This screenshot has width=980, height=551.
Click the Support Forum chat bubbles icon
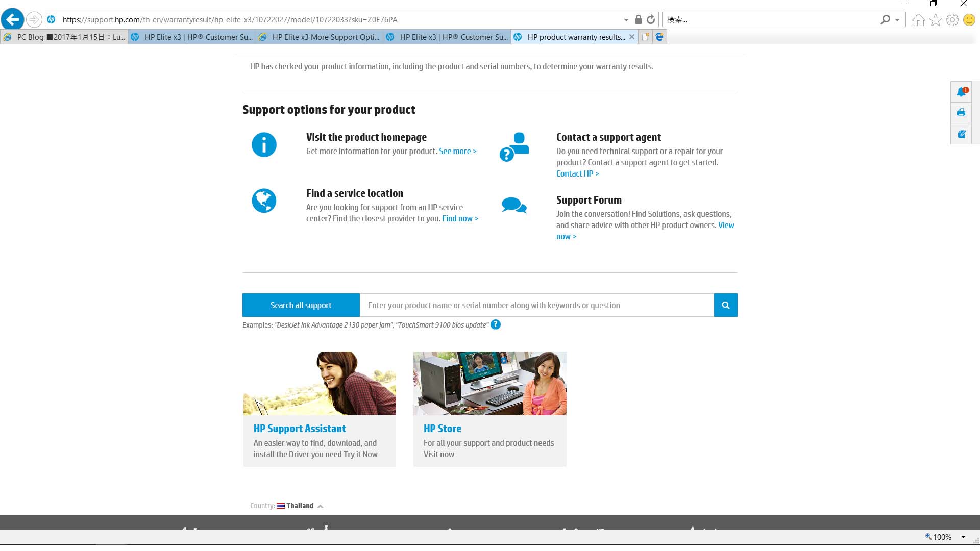click(514, 205)
